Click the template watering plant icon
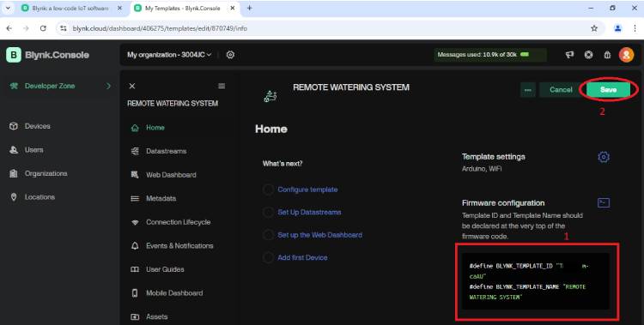The height and width of the screenshot is (325, 644). tap(270, 96)
